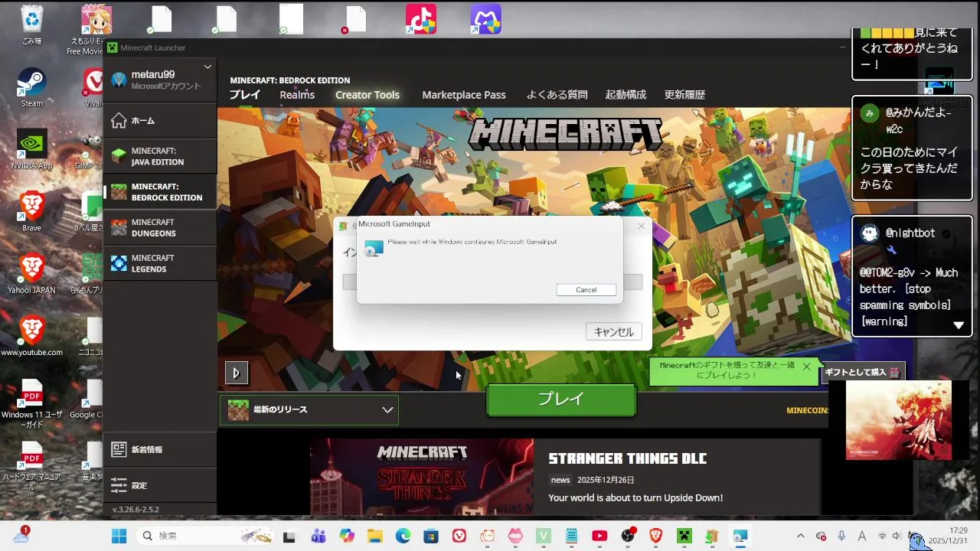
Task: Open the purple cat-face desktop shortcut
Action: (x=486, y=19)
